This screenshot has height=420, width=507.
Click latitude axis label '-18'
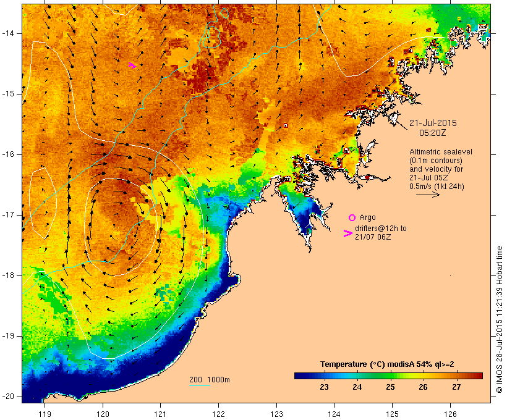coord(8,275)
